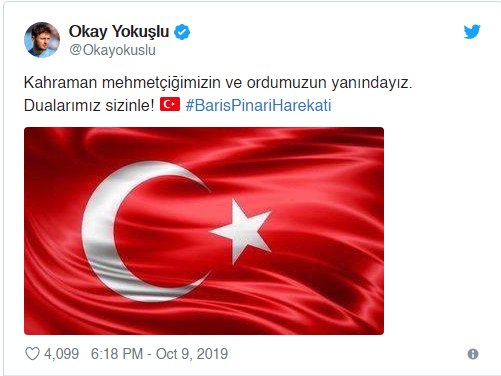
Task: Open the Twitter bird logo
Action: 472,32
